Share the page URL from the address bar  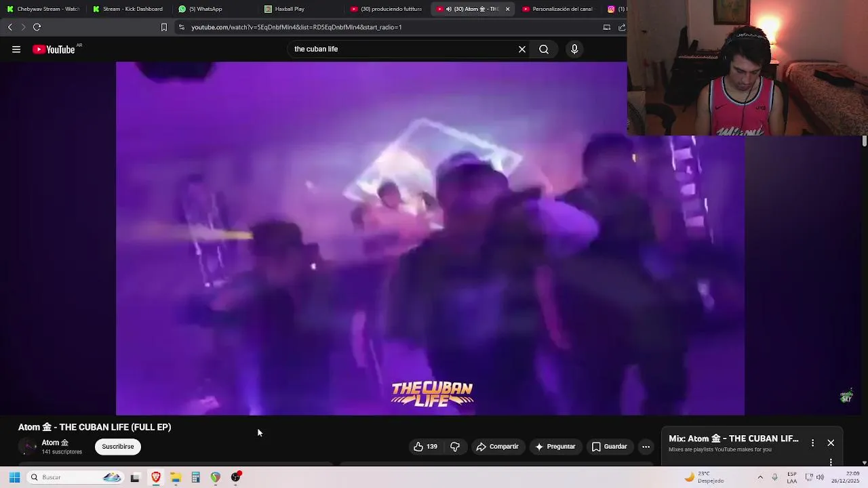(622, 27)
